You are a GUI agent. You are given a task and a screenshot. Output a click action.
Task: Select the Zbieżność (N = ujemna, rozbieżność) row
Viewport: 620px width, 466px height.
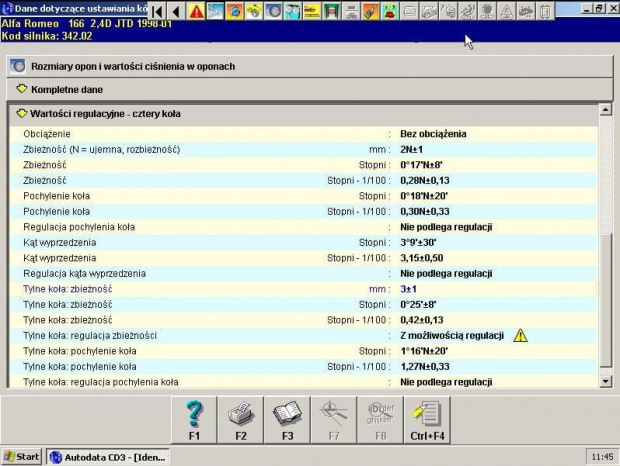coord(303,149)
